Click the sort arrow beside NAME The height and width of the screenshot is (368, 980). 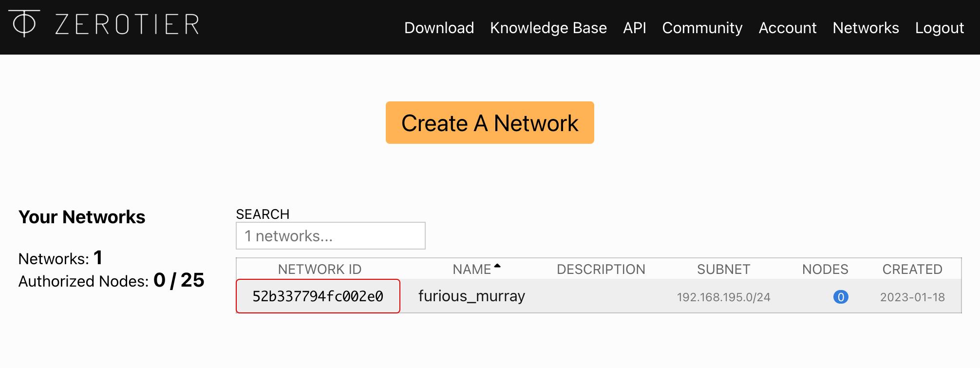point(497,266)
